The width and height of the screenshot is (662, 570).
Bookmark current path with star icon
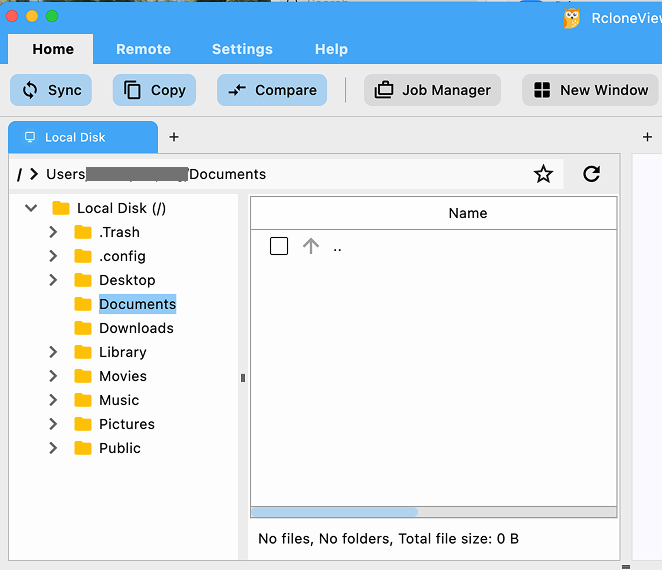pos(543,174)
